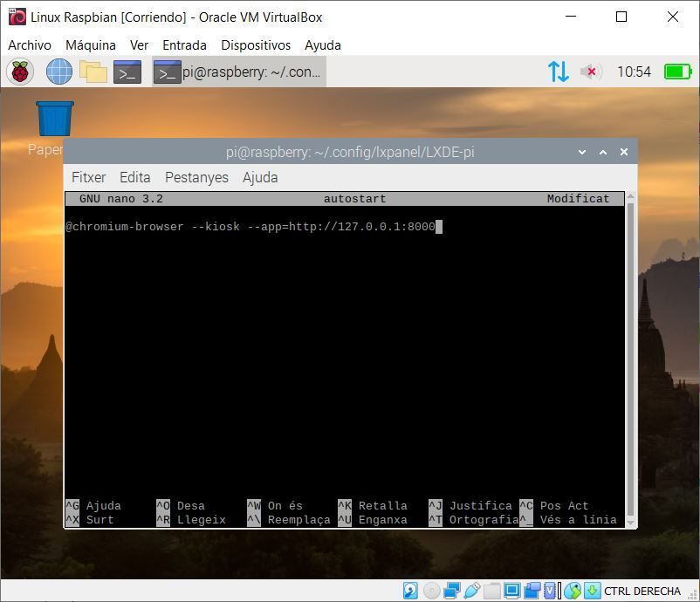
Task: Click the muted volume speaker icon
Action: point(591,72)
